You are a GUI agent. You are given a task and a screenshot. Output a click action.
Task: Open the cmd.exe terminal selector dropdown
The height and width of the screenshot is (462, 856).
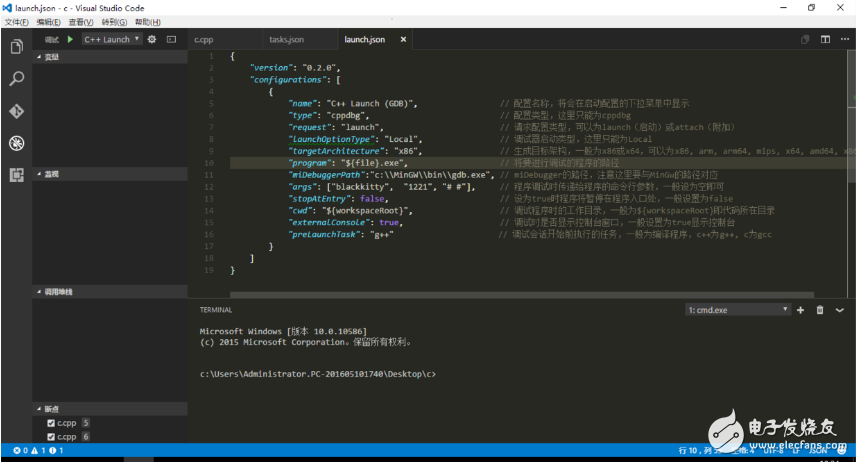point(738,310)
